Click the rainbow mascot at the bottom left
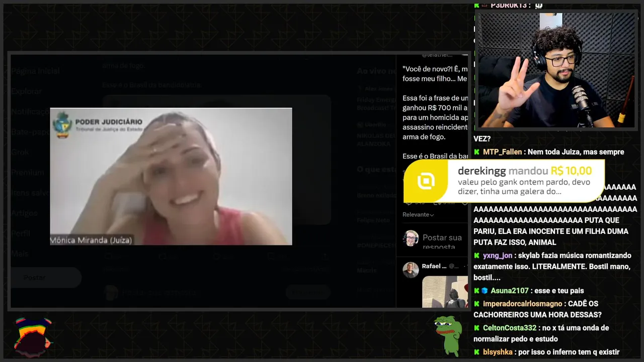 [x=33, y=337]
